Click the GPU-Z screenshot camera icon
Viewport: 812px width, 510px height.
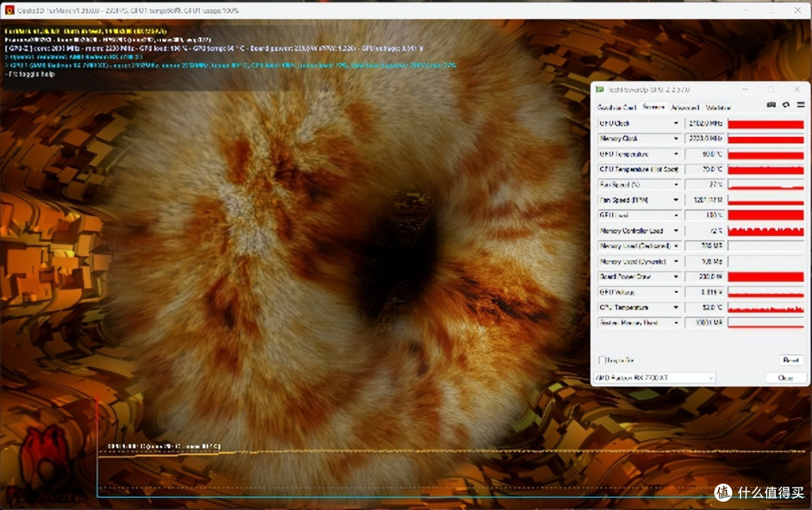pos(771,105)
